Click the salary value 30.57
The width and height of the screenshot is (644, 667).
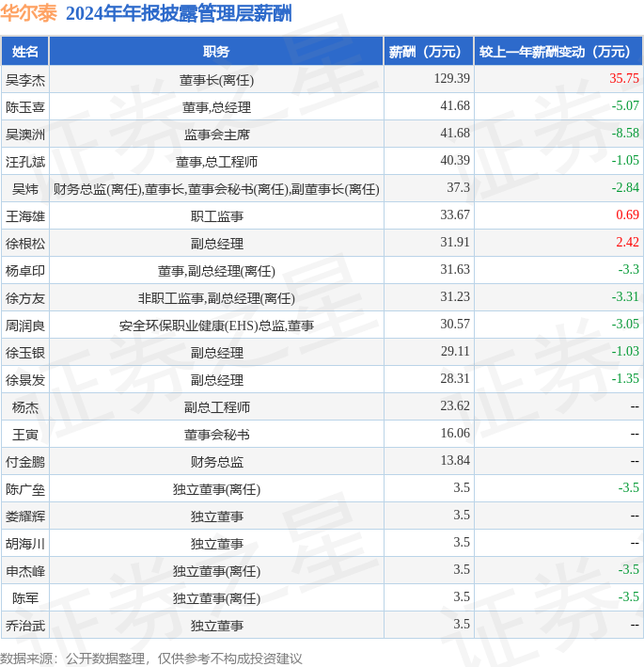(455, 324)
